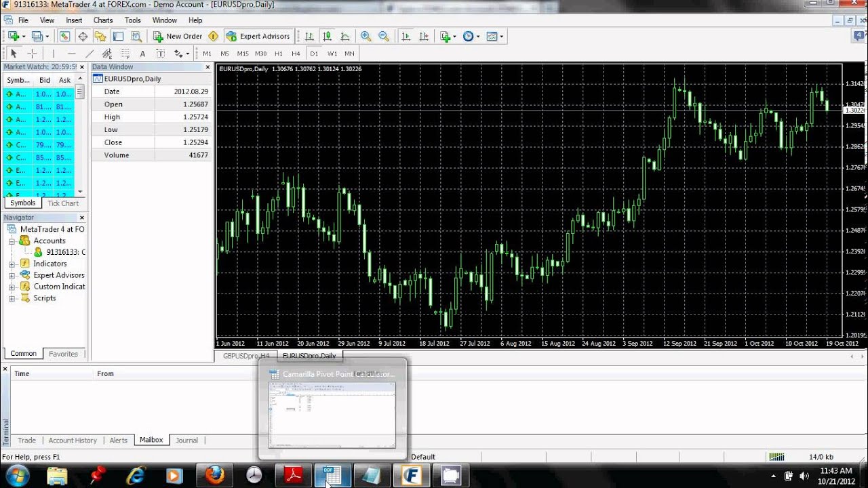This screenshot has height=488, width=868.
Task: Open the Account History tab
Action: coord(73,440)
